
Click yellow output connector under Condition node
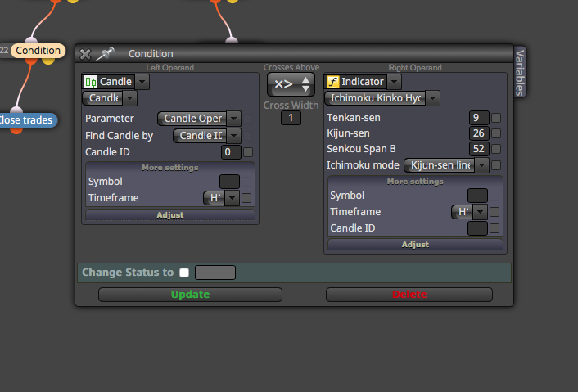click(x=48, y=60)
